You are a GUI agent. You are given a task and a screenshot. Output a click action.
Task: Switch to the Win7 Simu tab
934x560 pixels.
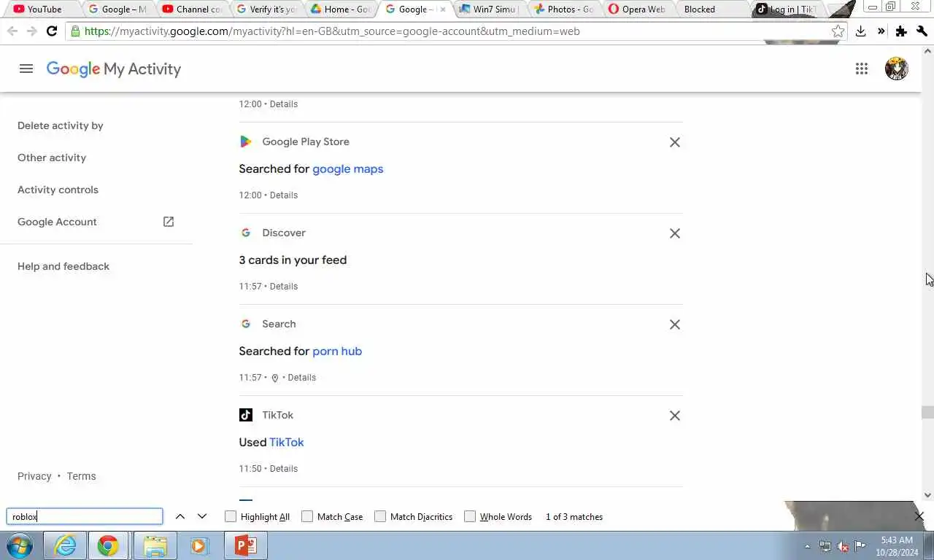click(x=489, y=9)
